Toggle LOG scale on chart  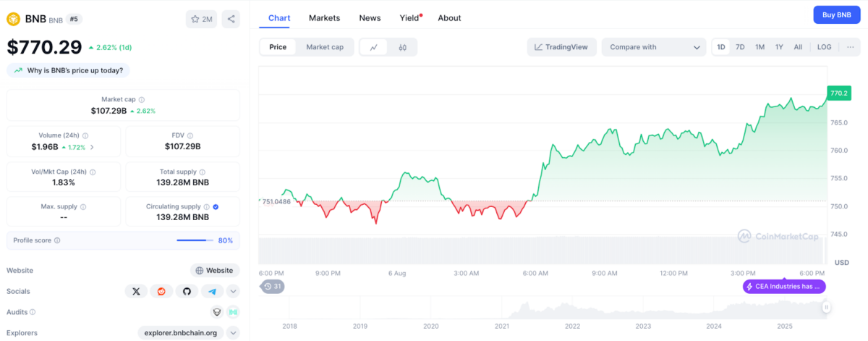825,47
